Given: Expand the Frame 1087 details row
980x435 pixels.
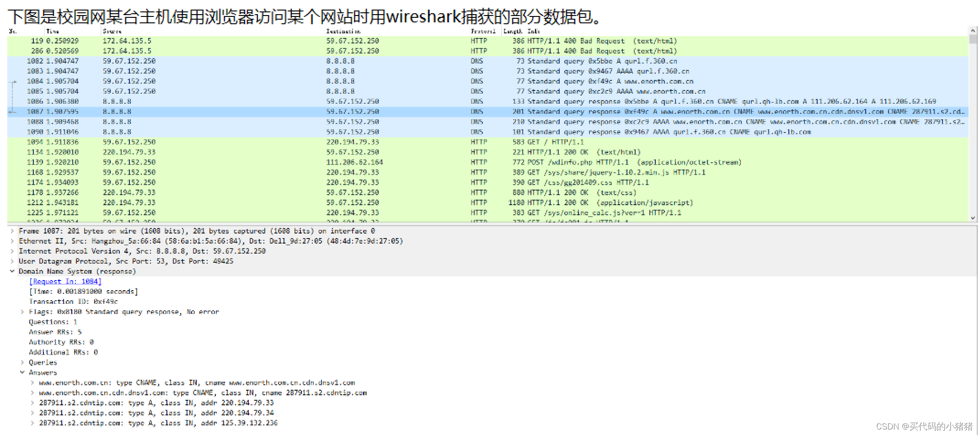Looking at the screenshot, I should pyautogui.click(x=12, y=231).
